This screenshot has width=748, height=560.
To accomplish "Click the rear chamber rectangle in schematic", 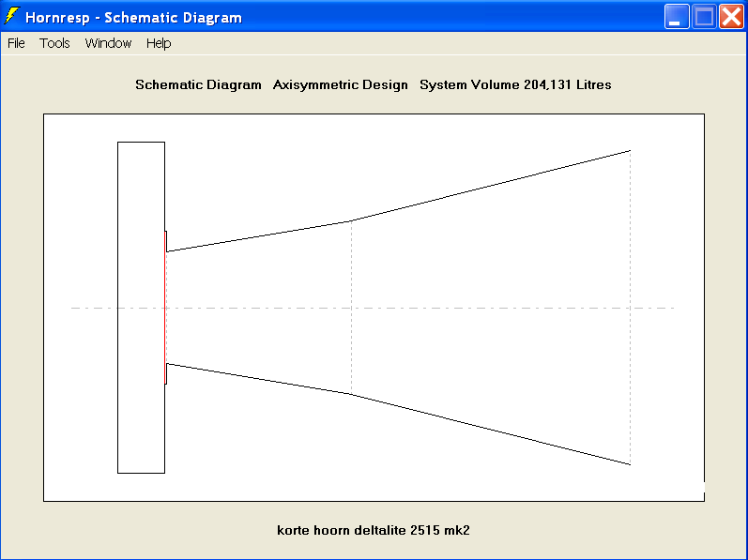I will point(141,308).
